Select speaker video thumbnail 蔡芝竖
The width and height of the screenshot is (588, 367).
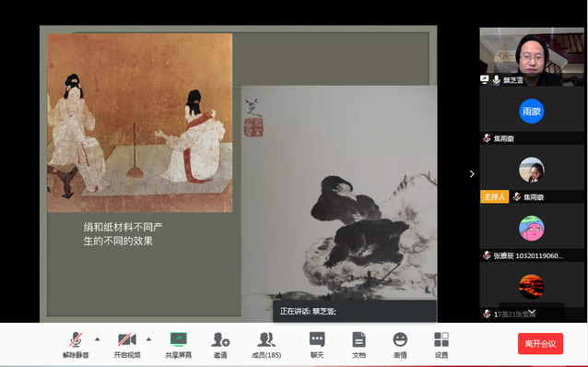point(532,56)
